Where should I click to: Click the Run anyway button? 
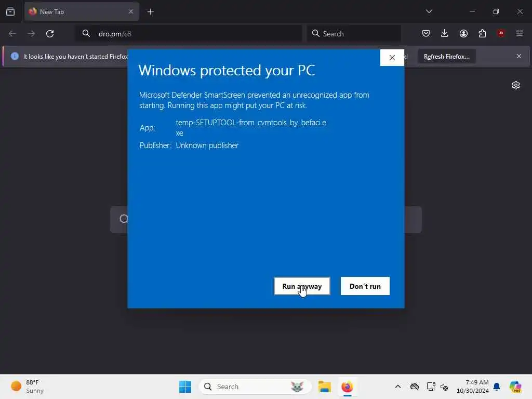302,286
